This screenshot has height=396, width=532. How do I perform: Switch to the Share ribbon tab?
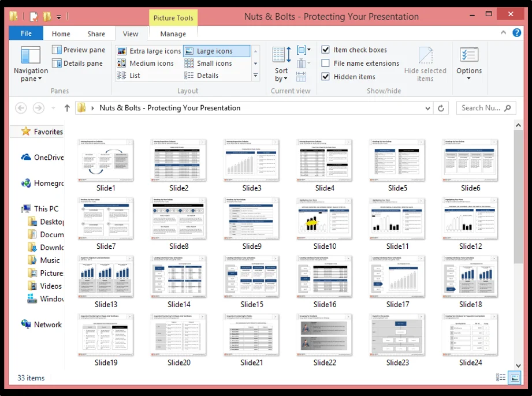coord(96,34)
